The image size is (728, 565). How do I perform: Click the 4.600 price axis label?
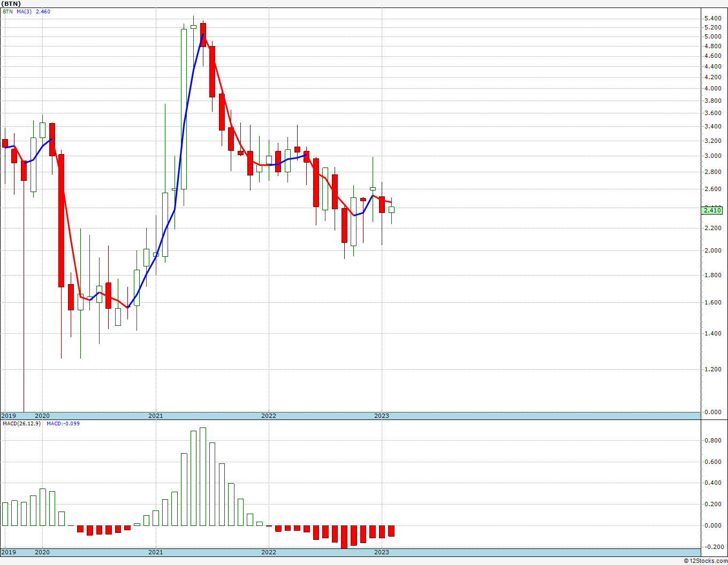click(712, 56)
